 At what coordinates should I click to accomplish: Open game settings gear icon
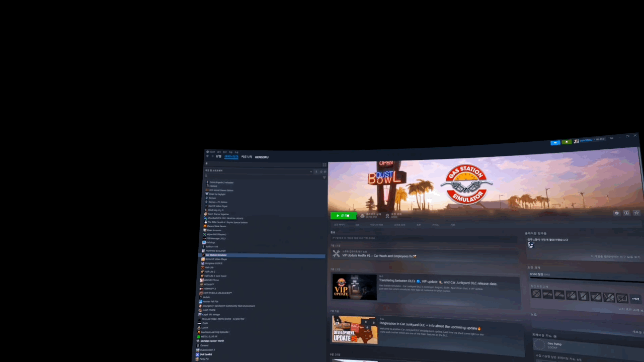617,213
